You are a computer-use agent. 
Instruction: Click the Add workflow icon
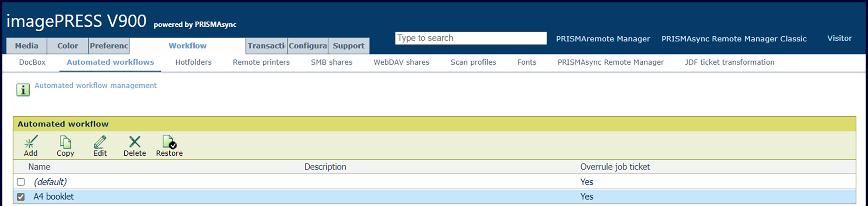pyautogui.click(x=31, y=142)
